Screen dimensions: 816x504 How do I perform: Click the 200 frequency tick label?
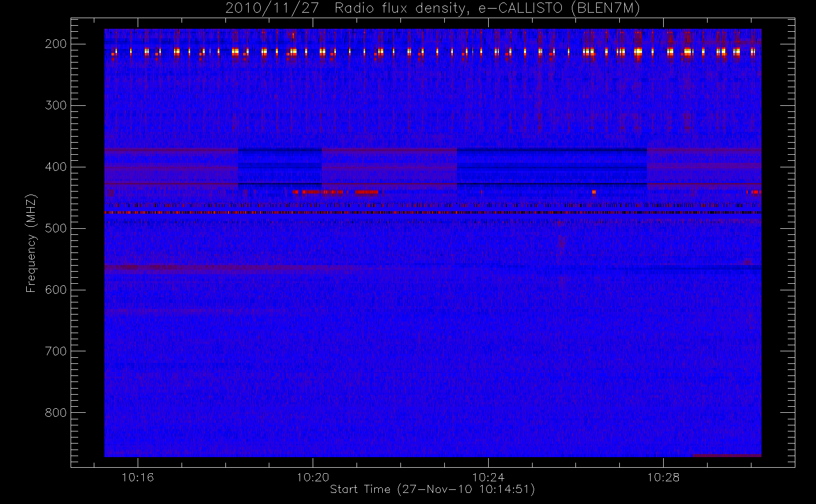[56, 44]
